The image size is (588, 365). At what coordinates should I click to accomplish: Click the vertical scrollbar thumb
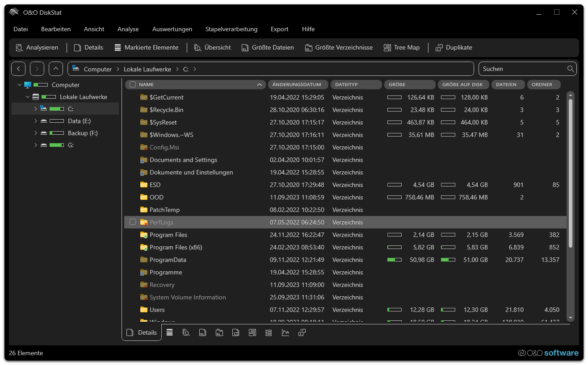[x=570, y=173]
